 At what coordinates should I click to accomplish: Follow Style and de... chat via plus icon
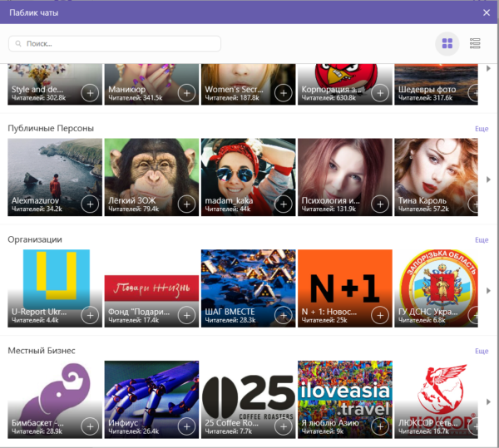pos(90,93)
